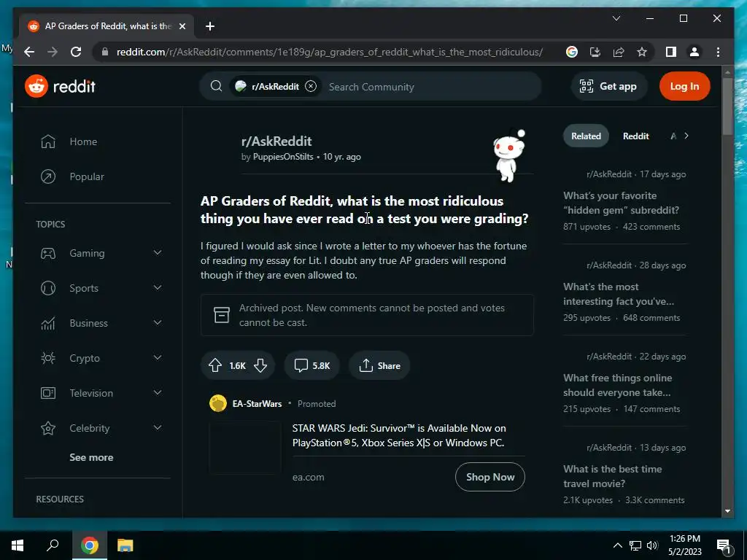Expand the Celebrity topic chevron
Viewport: 747px width, 560px height.
(x=158, y=427)
